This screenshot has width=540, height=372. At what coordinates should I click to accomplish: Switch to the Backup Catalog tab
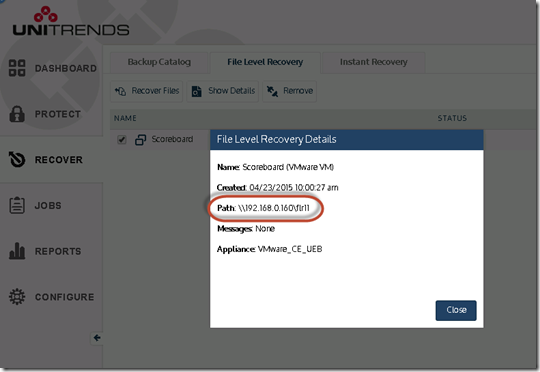pyautogui.click(x=159, y=62)
